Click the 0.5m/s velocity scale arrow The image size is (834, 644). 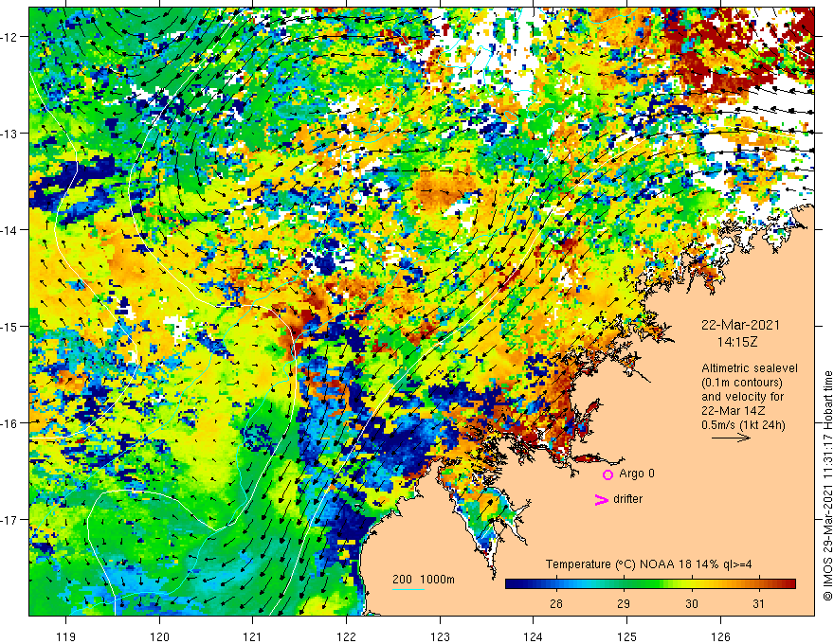click(x=731, y=438)
